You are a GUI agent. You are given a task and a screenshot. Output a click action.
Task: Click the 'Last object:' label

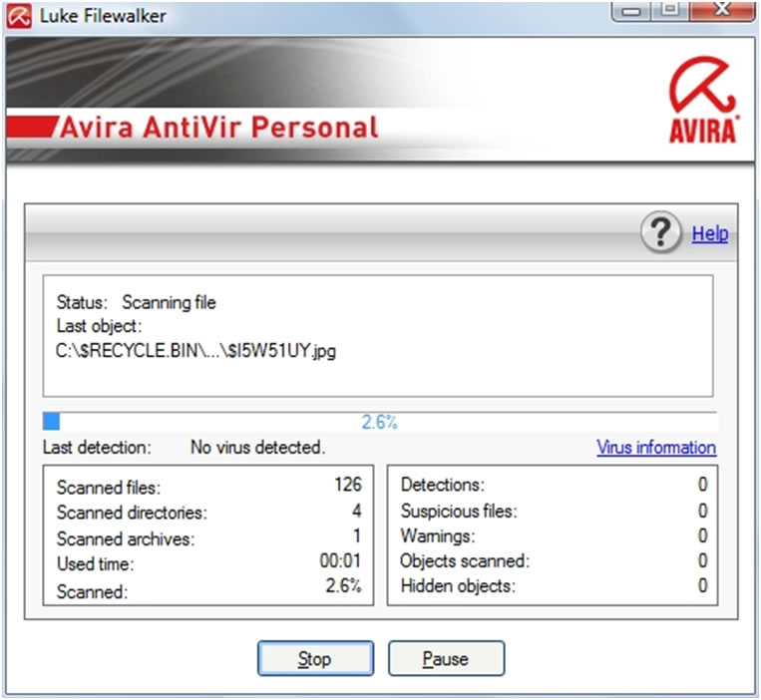click(99, 326)
